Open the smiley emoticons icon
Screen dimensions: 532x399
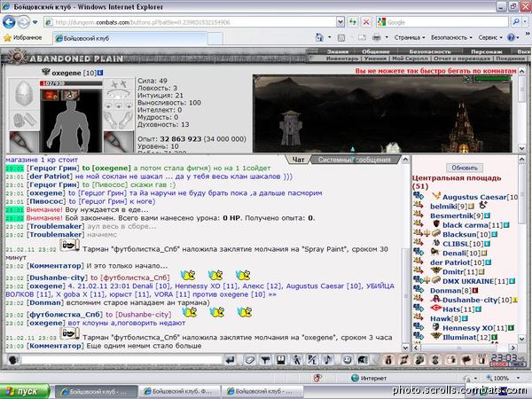coord(347,360)
